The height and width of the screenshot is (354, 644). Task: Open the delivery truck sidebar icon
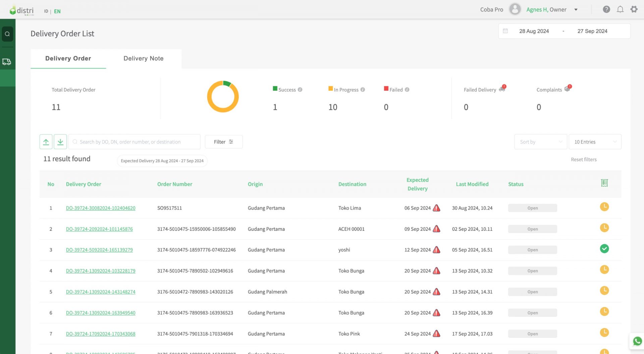click(x=7, y=62)
